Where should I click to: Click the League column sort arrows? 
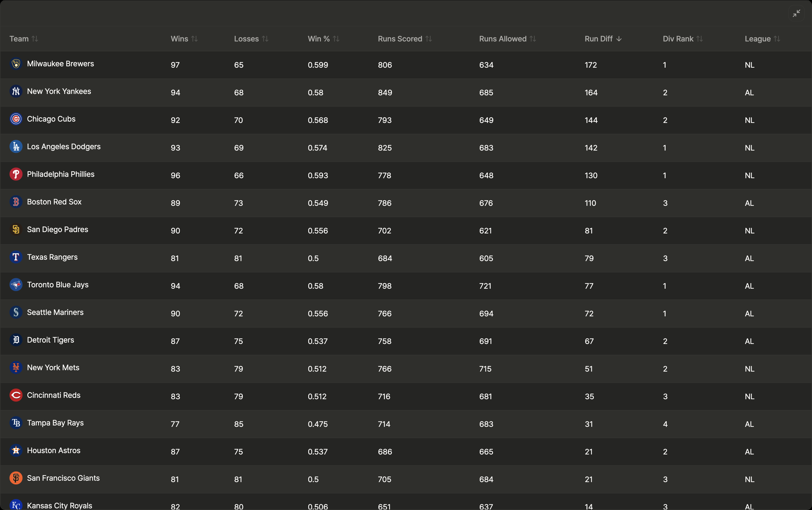777,39
